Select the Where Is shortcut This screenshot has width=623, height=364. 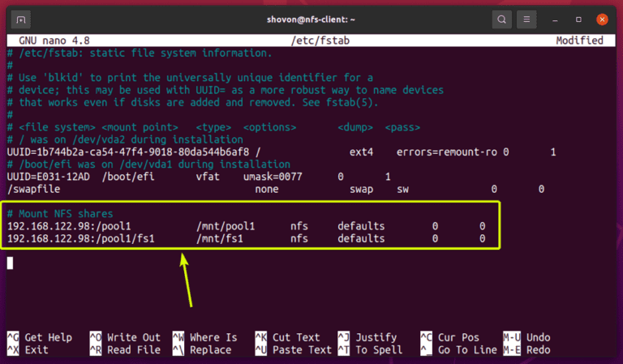[205, 337]
